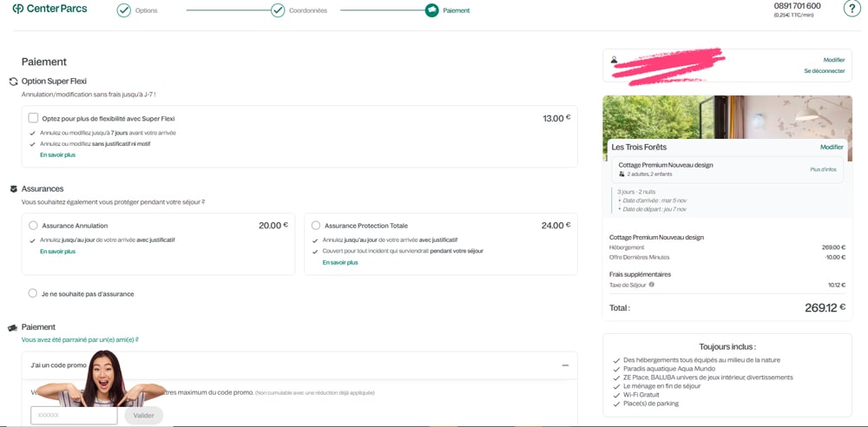Viewport: 868px width, 427px height.
Task: Click the Assurances shield icon
Action: tap(14, 189)
